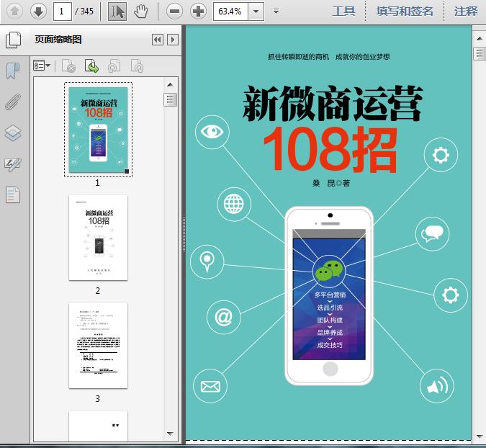
Task: Click the rotate pages counterclockwise icon
Action: coord(114,66)
